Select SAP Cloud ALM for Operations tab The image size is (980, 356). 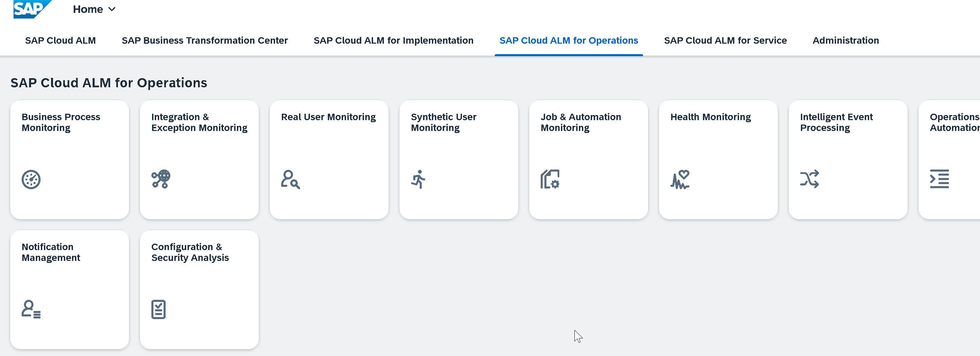point(569,40)
